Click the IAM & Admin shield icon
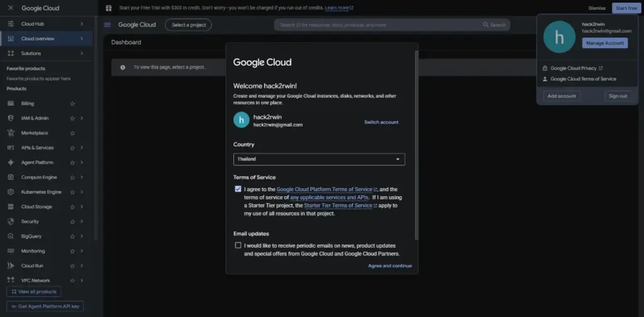The width and height of the screenshot is (644, 317). (11, 118)
